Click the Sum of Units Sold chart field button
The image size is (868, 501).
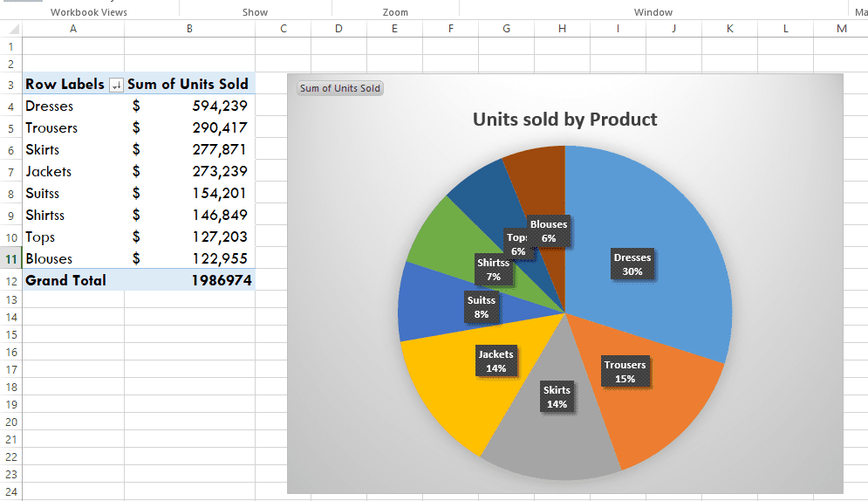click(x=340, y=88)
